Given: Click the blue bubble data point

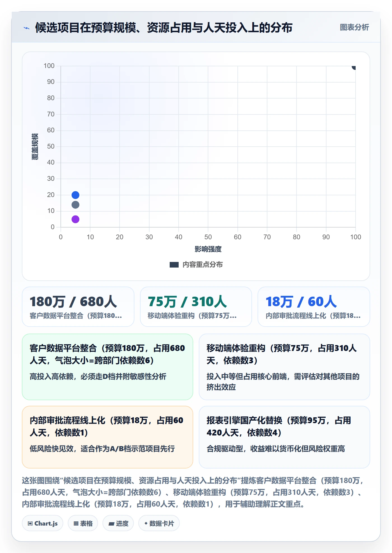Looking at the screenshot, I should pyautogui.click(x=75, y=195).
